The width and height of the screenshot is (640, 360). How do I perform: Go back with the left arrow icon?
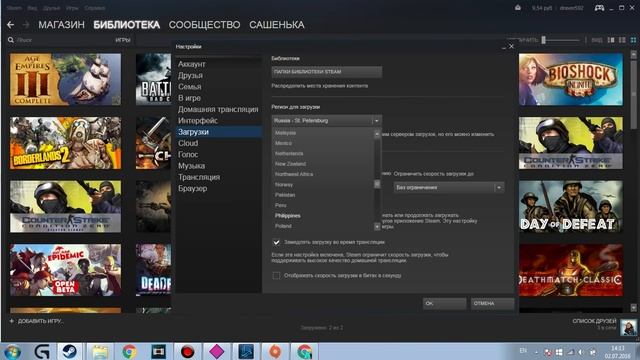[11, 25]
